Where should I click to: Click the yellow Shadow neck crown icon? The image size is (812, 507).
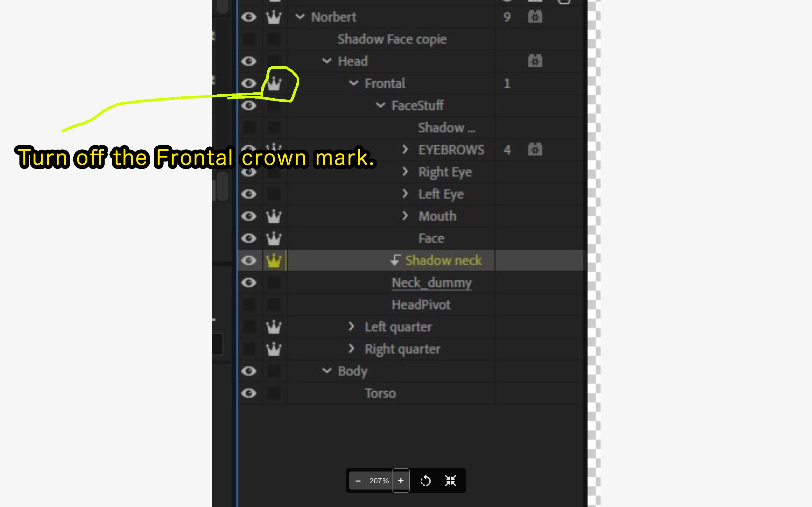coord(274,261)
